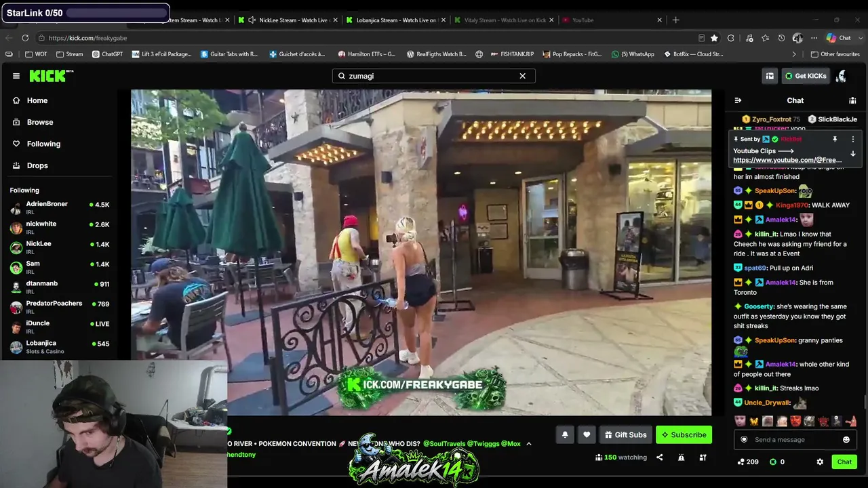Focus the Kick search field
Screen dimensions: 868x488
coord(433,76)
